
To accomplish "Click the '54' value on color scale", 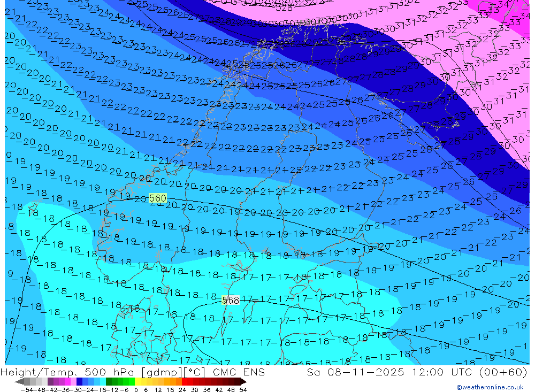I will (243, 390).
